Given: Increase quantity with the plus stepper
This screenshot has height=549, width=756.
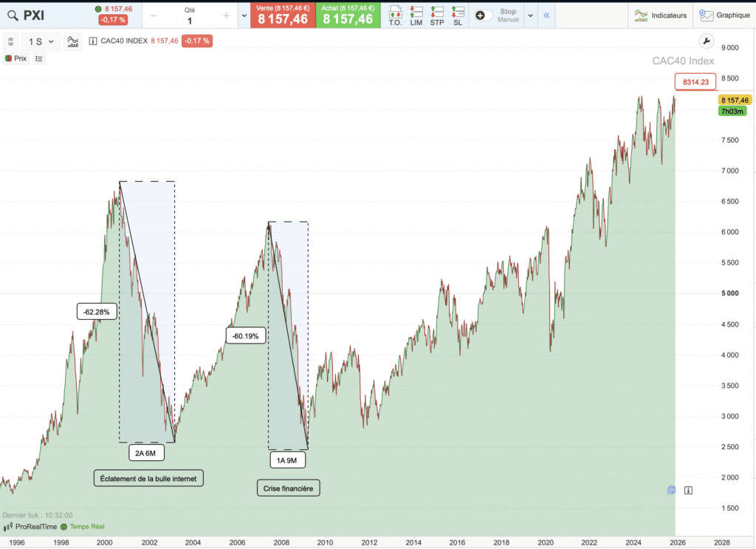Looking at the screenshot, I should 227,15.
